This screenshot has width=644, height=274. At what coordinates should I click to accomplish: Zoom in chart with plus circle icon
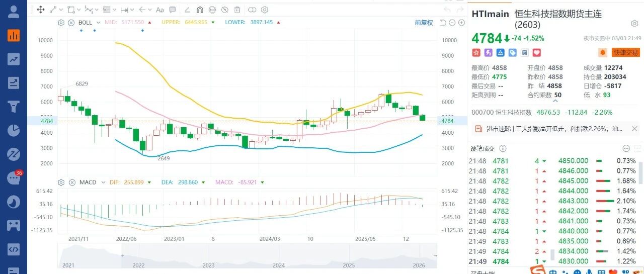(460, 23)
